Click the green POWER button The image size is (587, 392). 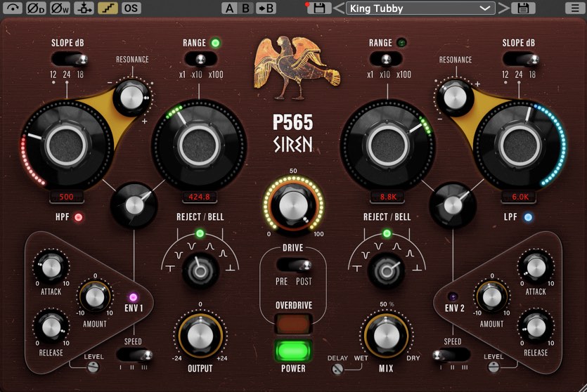tap(294, 351)
